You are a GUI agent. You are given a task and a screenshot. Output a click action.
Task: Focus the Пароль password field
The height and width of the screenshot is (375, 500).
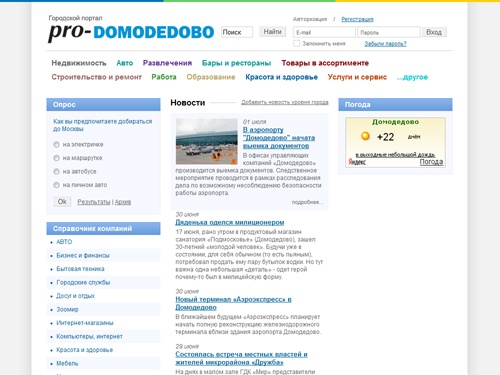(389, 32)
